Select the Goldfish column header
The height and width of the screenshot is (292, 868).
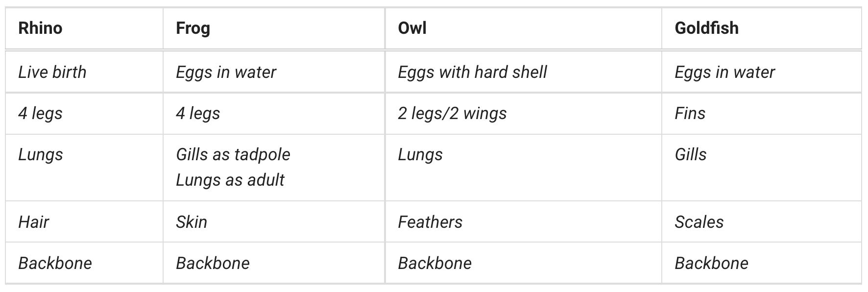[706, 28]
